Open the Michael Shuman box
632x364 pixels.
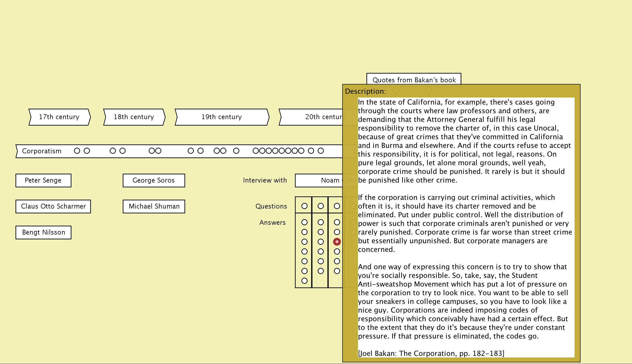(154, 206)
